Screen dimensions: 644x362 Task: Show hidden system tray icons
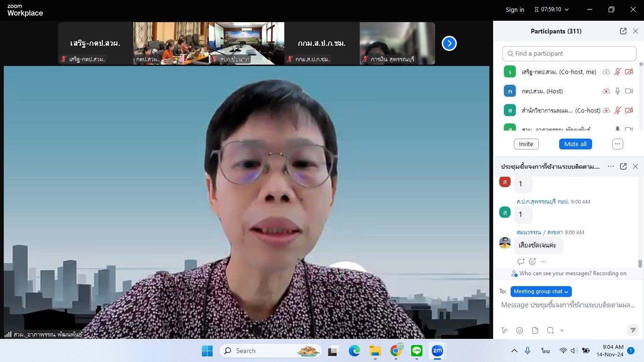[x=514, y=351]
